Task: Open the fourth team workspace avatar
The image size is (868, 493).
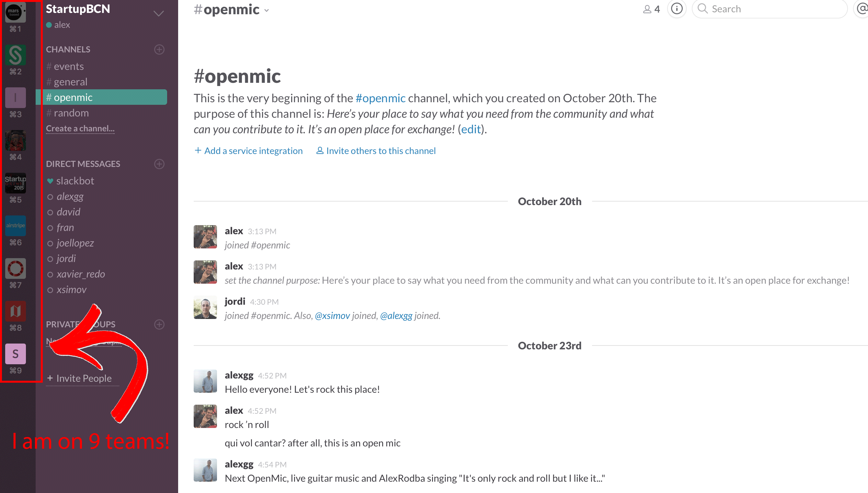Action: (x=15, y=140)
